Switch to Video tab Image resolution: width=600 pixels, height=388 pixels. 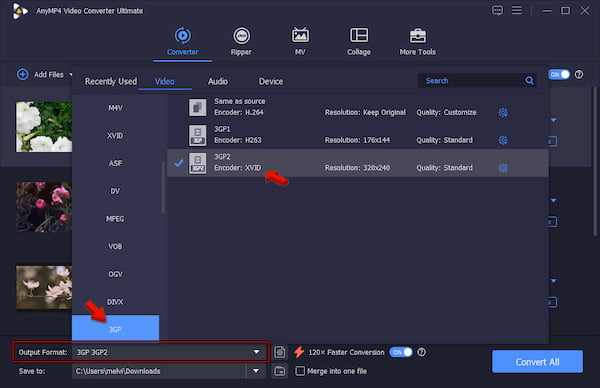(x=165, y=81)
